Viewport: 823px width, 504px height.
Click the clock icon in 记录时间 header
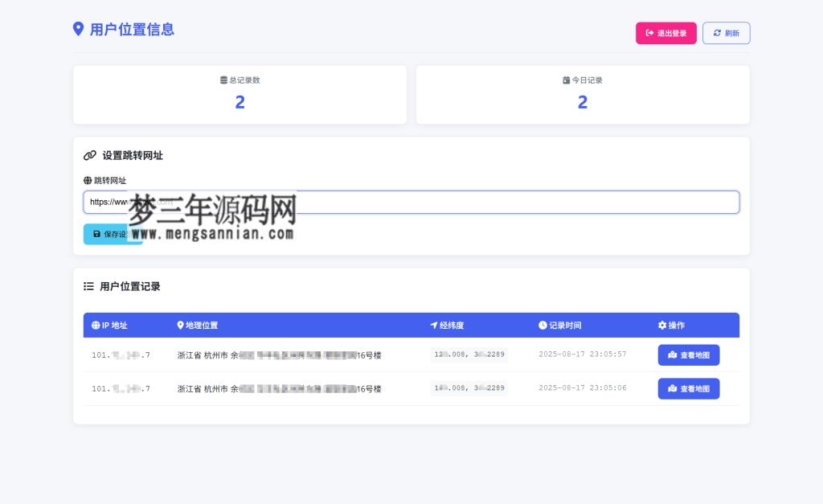pos(543,325)
